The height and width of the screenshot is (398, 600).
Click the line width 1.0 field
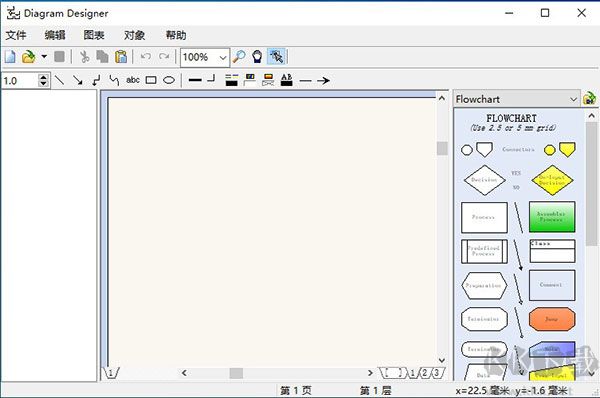pos(20,81)
